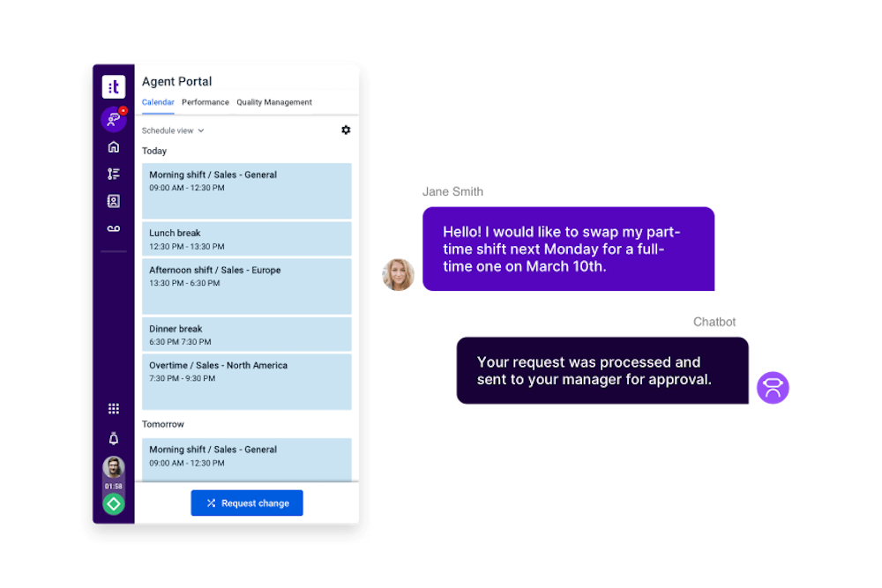Open calendar settings gear icon

[x=346, y=130]
